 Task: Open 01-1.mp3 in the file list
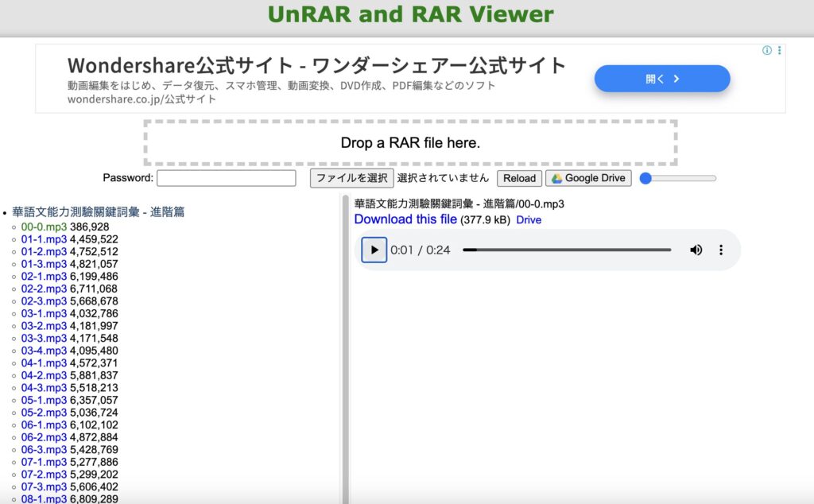point(45,239)
